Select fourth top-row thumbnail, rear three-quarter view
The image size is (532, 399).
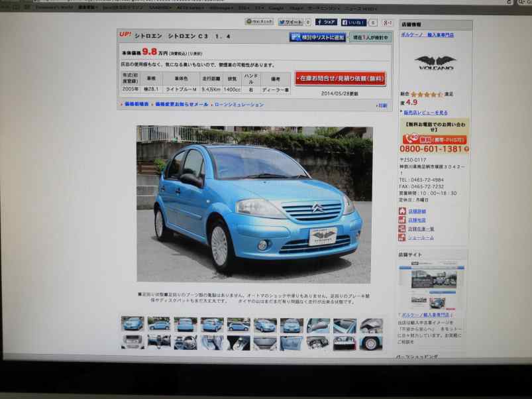tap(212, 324)
